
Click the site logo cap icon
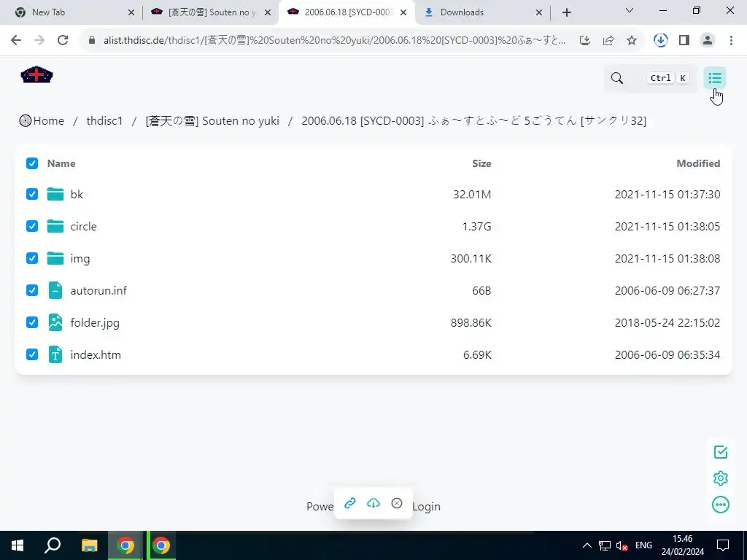pos(36,75)
